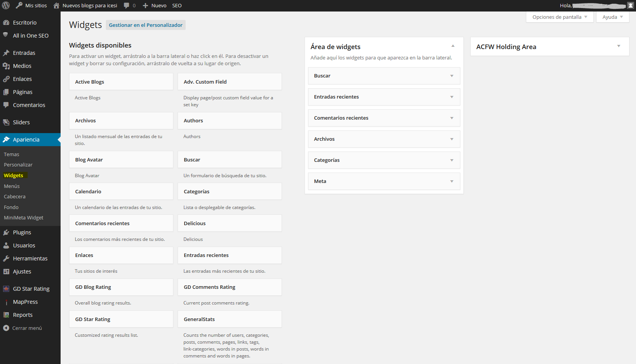Image resolution: width=636 pixels, height=364 pixels.
Task: Click the Cerrar menú collapse arrow icon
Action: click(6, 328)
